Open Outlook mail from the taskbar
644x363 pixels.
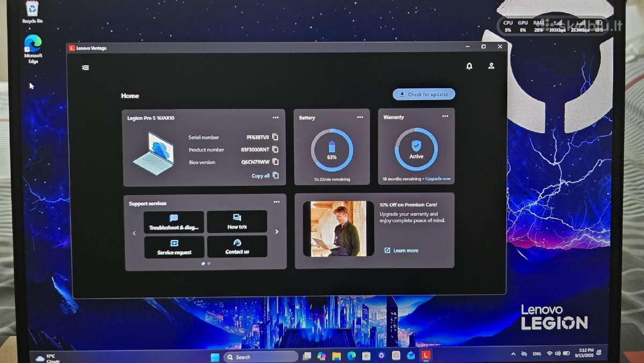411,355
